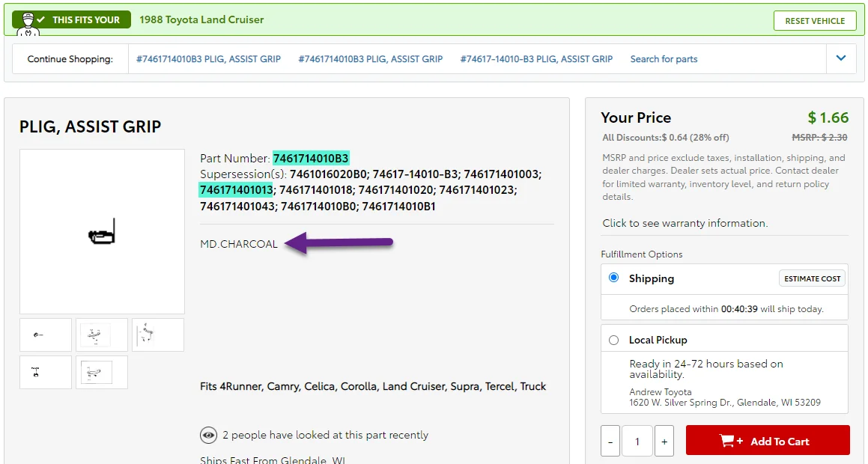Click the highlighted supersession 746171401013
Viewport: 868px width, 464px height.
point(236,190)
